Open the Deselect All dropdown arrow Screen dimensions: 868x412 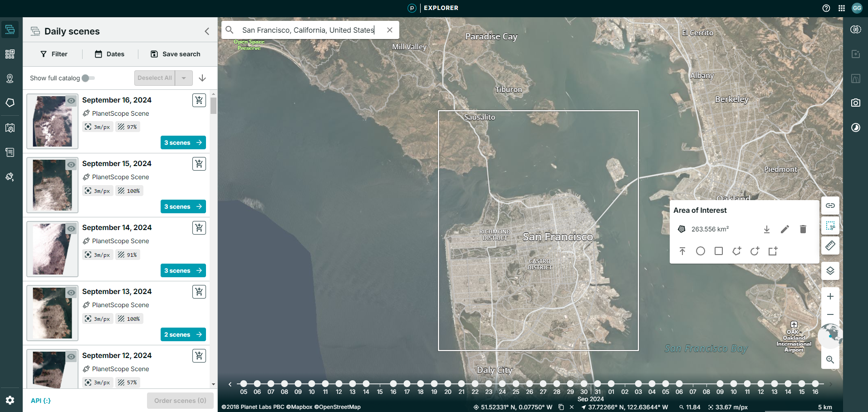click(184, 78)
